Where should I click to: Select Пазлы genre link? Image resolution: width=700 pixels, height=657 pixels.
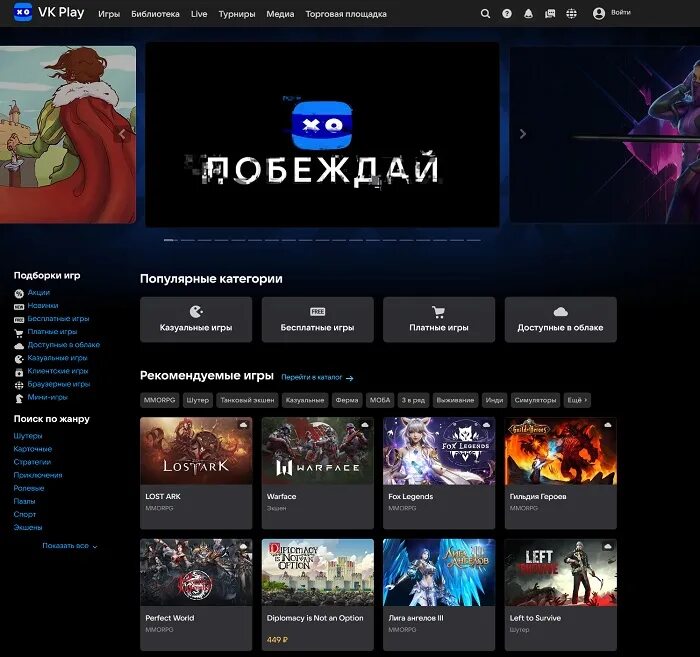coord(24,501)
